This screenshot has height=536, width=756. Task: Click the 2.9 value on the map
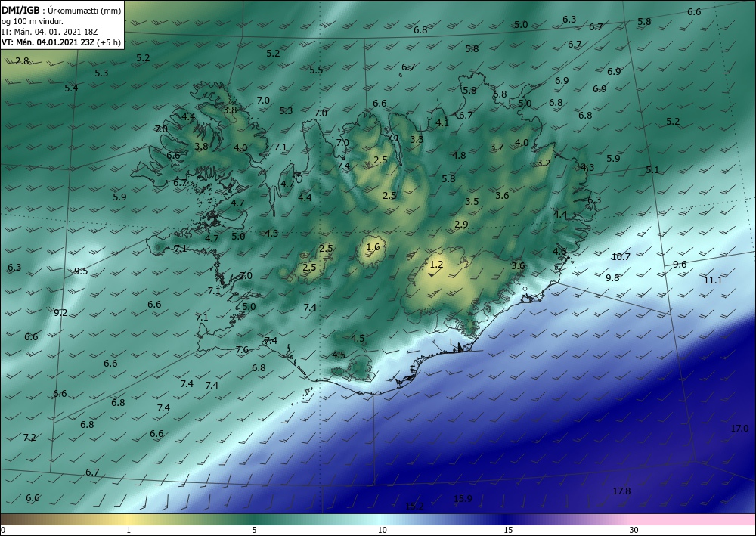click(461, 224)
